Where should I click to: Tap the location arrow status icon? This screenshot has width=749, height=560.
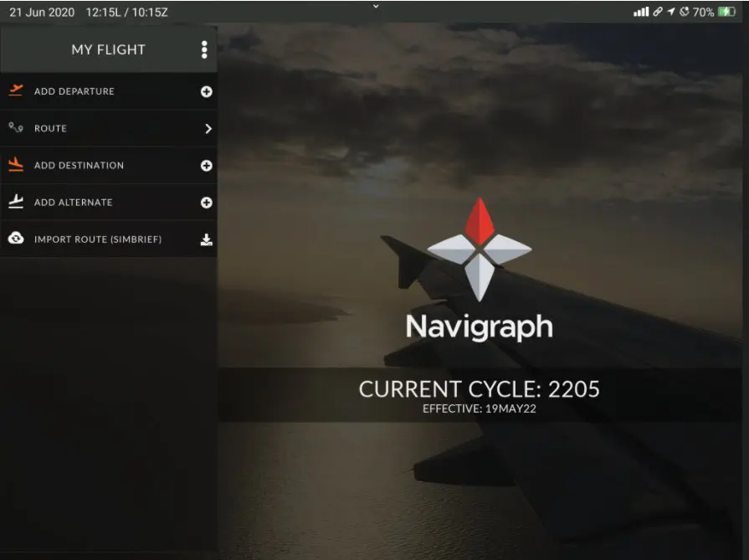coord(671,12)
